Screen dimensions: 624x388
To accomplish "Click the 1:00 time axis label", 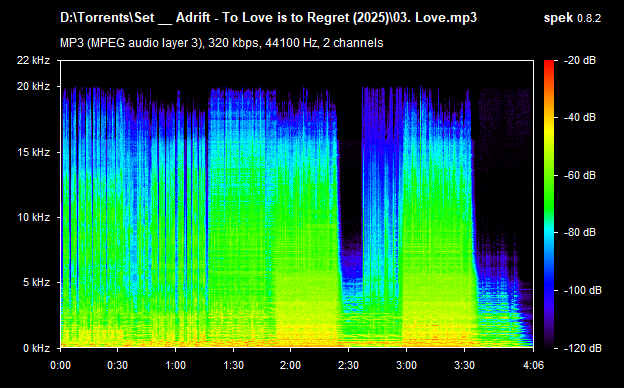I will pos(176,365).
